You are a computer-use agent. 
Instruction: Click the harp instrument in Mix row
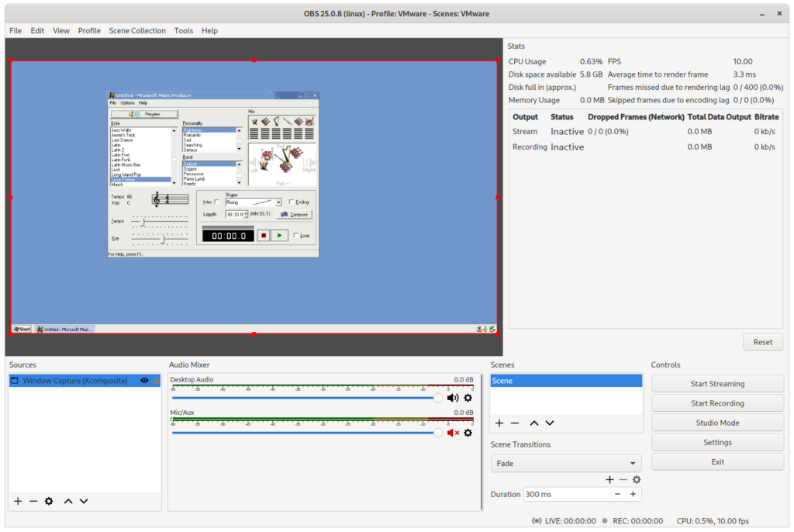(x=277, y=122)
